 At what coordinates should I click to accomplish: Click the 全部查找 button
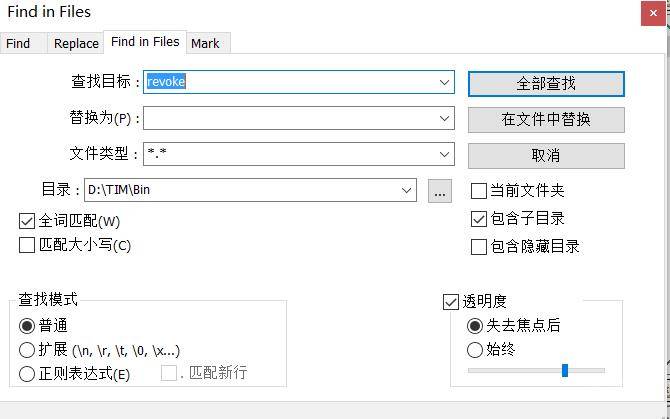point(546,83)
